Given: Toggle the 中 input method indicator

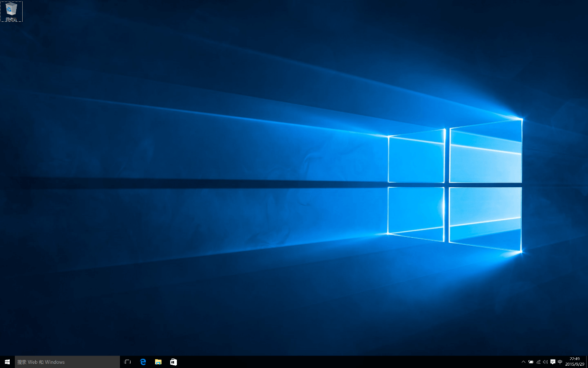Looking at the screenshot, I should pyautogui.click(x=560, y=362).
